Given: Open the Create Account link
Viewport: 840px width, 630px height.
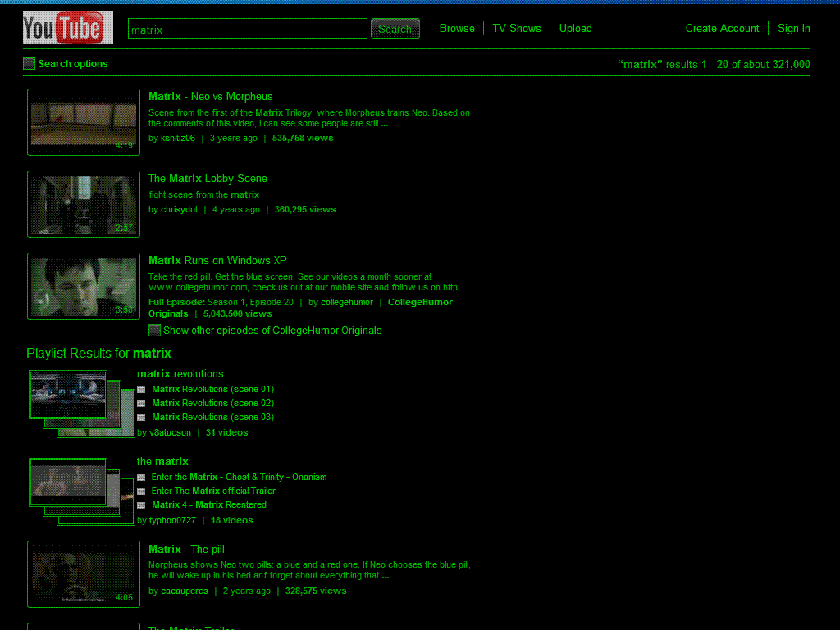Looking at the screenshot, I should pos(722,29).
